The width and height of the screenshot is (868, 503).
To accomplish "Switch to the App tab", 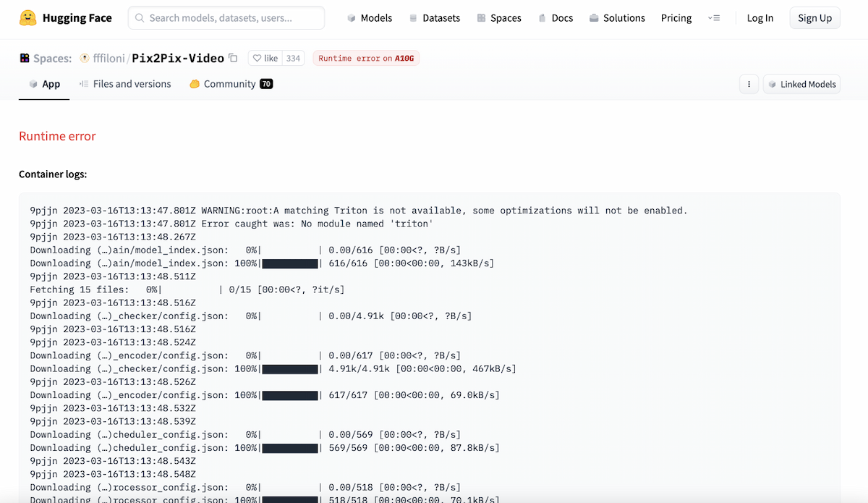I will click(x=44, y=84).
